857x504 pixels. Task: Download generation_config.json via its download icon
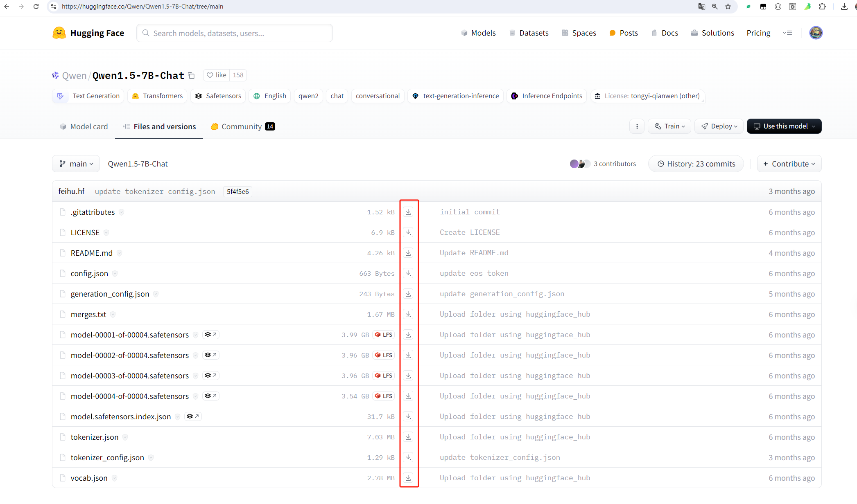pos(408,294)
